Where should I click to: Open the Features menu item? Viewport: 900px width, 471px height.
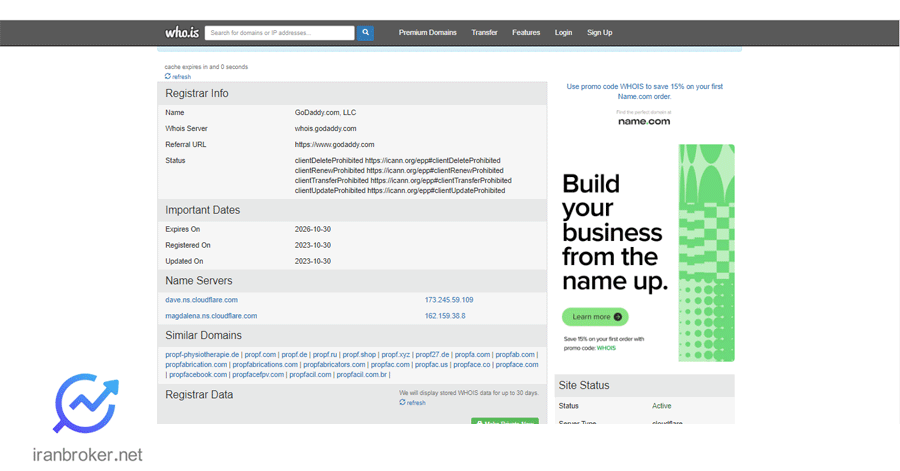526,33
